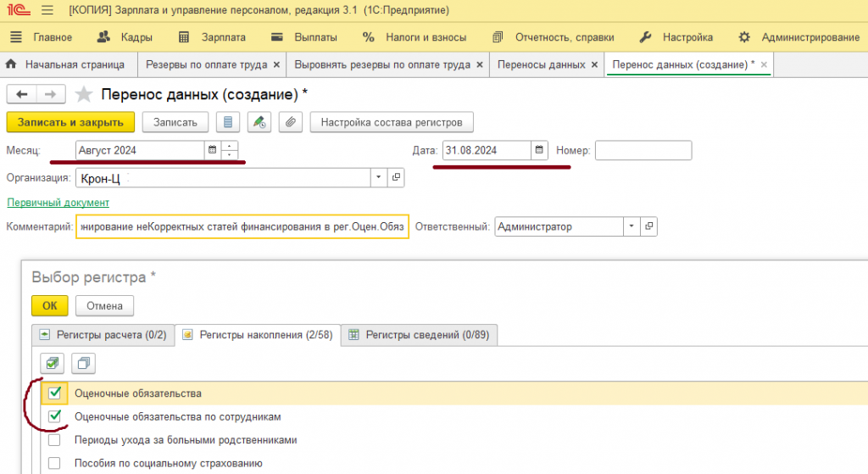This screenshot has width=868, height=474.
Task: Uncheck Оценочные обязательства checkbox
Action: pyautogui.click(x=54, y=393)
